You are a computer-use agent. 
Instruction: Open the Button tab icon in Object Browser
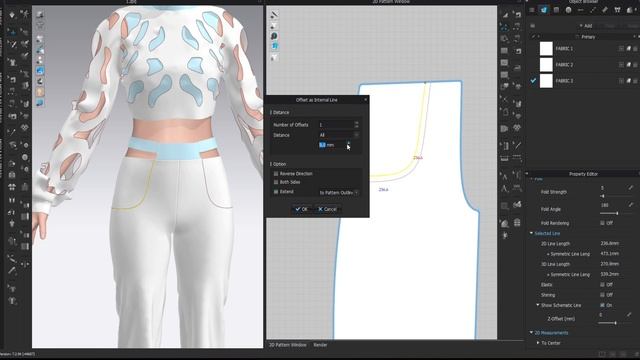pyautogui.click(x=568, y=10)
